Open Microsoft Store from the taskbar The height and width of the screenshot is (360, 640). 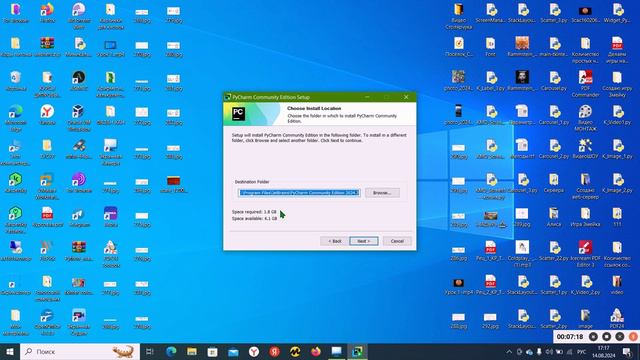[x=213, y=351]
